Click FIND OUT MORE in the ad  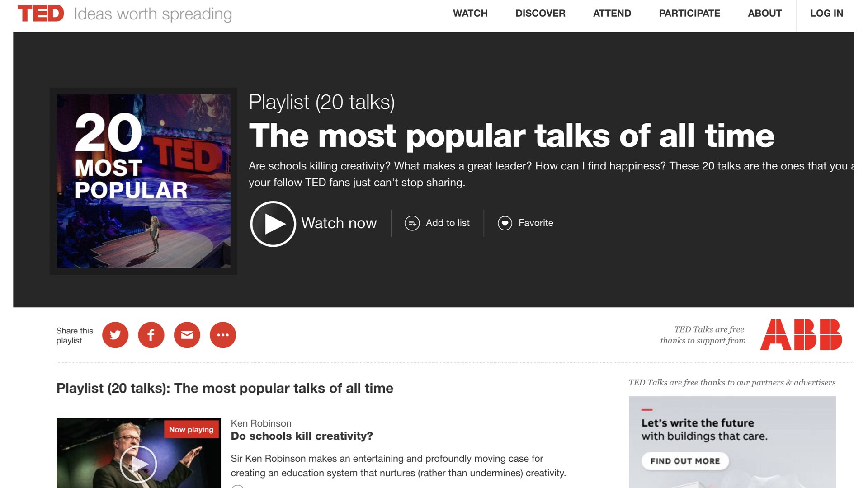pyautogui.click(x=685, y=461)
